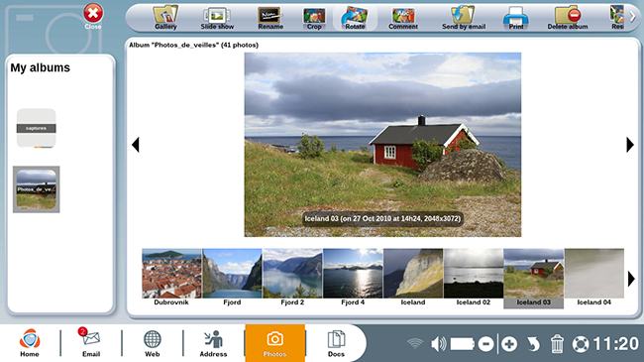Viewport: 644px width, 362px height.
Task: Zoom out with the minus button
Action: [485, 343]
